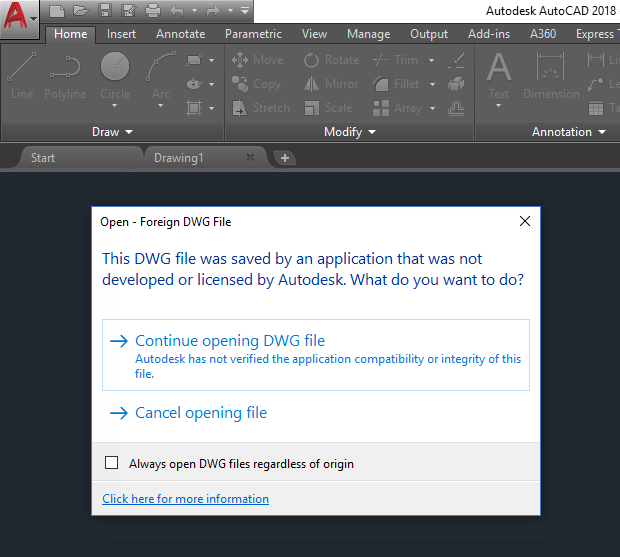Open the Drawing1 file tab
The image size is (620, 557).
[204, 158]
